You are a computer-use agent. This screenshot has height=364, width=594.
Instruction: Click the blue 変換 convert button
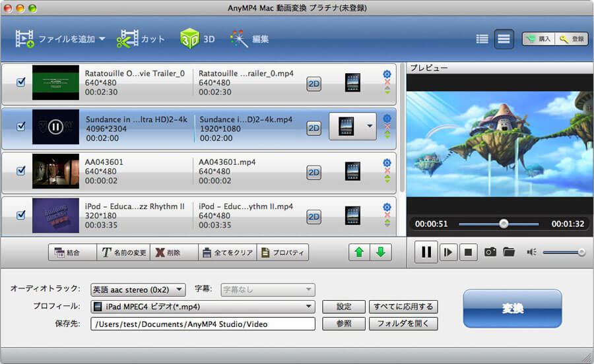(x=512, y=309)
